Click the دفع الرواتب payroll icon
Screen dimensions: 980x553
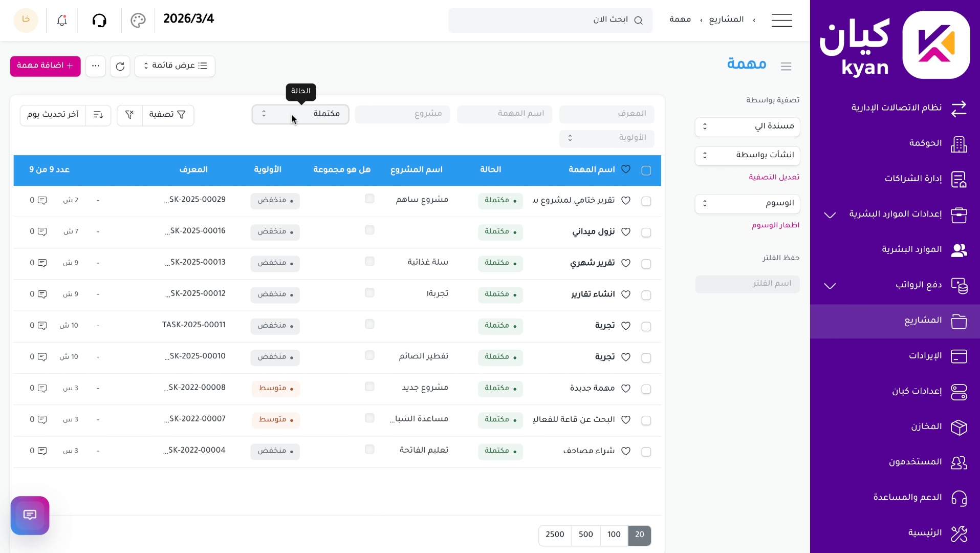(x=959, y=286)
